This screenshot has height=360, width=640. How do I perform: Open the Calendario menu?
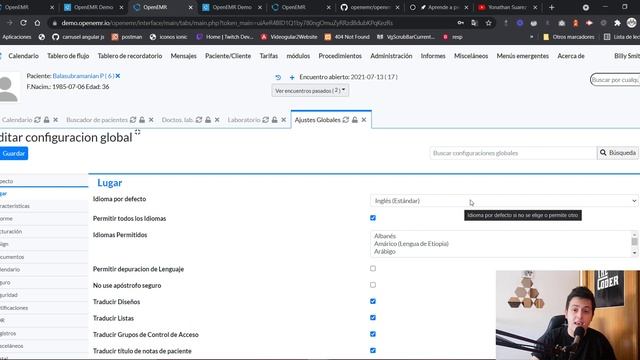(x=23, y=56)
